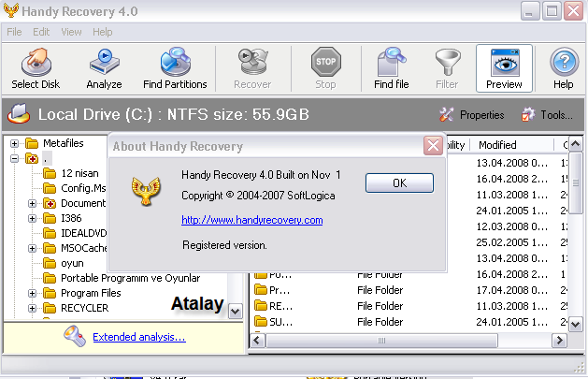This screenshot has width=588, height=379.
Task: Open the View menu
Action: (x=71, y=32)
